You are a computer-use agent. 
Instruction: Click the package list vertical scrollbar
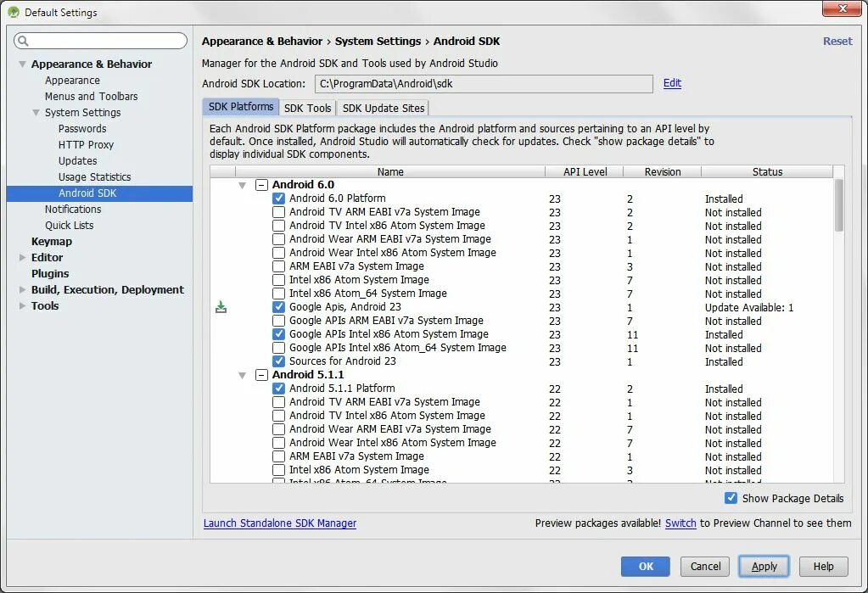838,204
